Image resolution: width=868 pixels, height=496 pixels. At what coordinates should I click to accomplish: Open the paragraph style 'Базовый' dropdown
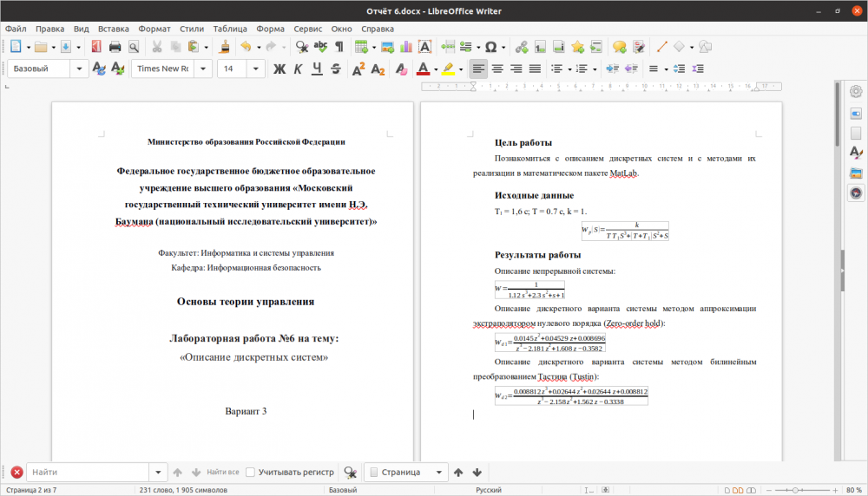pos(81,69)
